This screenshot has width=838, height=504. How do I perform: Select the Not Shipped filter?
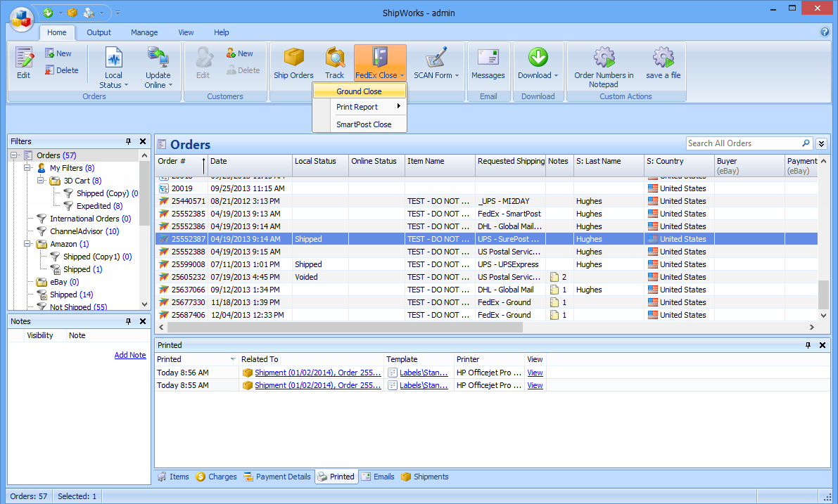pyautogui.click(x=70, y=307)
